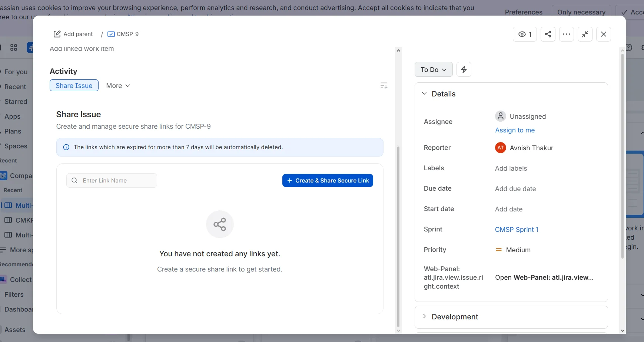644x342 pixels.
Task: Click the left pane vertical scrollbar
Action: click(398, 237)
